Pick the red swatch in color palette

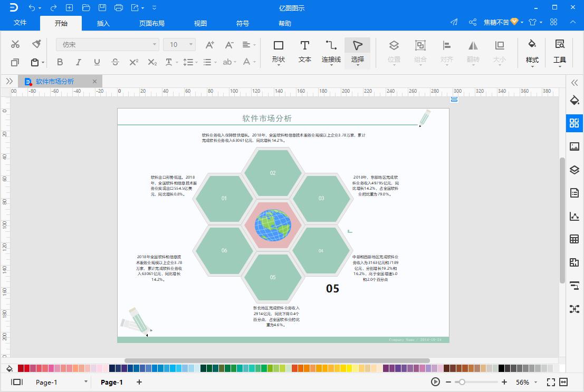tap(21, 368)
